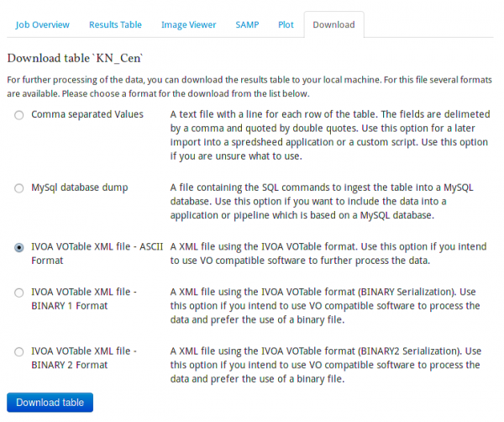Open the SAMP tab
Viewport: 504px width, 422px height.
(x=249, y=25)
